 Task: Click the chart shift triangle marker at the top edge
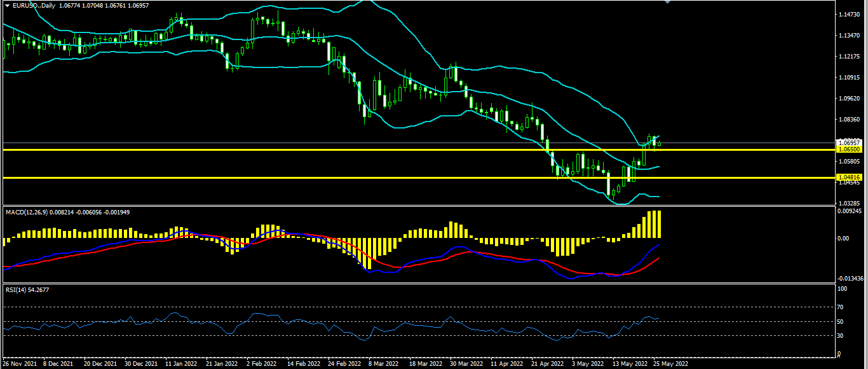pyautogui.click(x=667, y=2)
